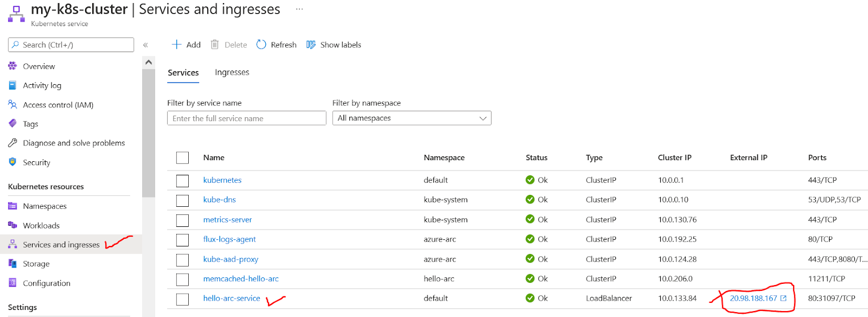Click the Kubernetes service cluster icon
Screen dimensions: 868x317
tap(16, 14)
